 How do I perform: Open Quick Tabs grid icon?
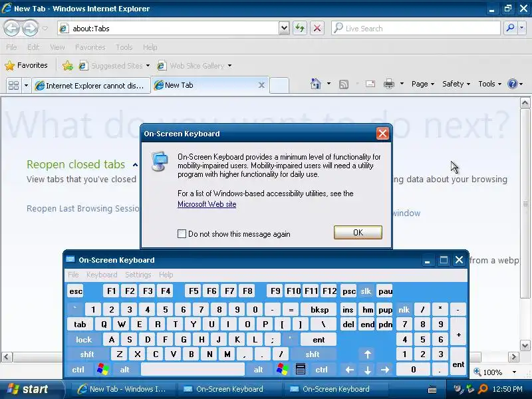coord(13,85)
